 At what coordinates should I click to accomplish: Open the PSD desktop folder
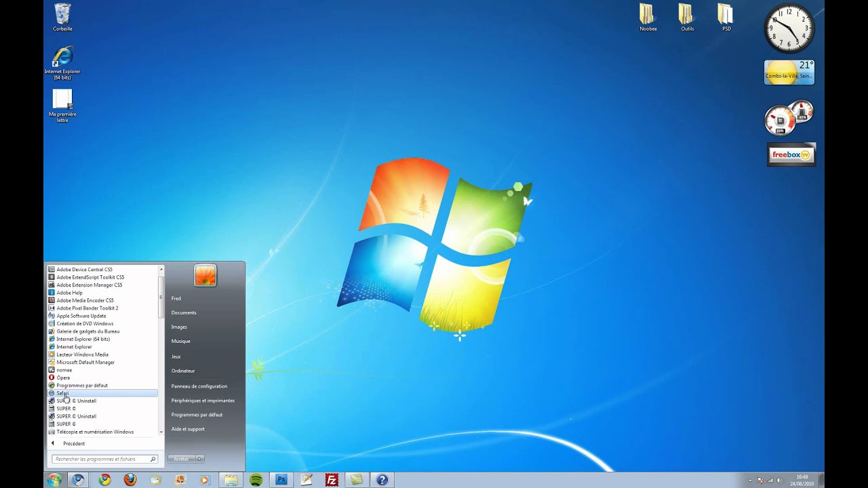pos(726,17)
